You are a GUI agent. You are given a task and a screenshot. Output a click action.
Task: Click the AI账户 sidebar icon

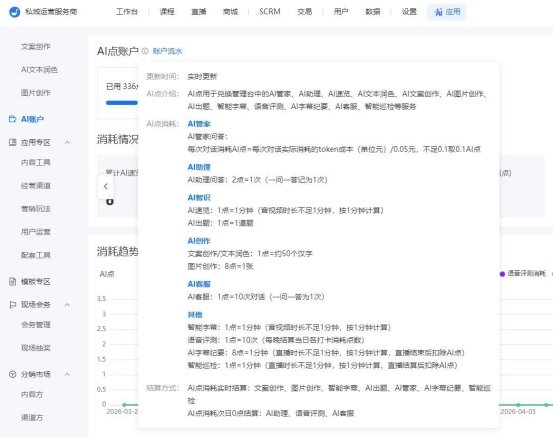coord(12,119)
